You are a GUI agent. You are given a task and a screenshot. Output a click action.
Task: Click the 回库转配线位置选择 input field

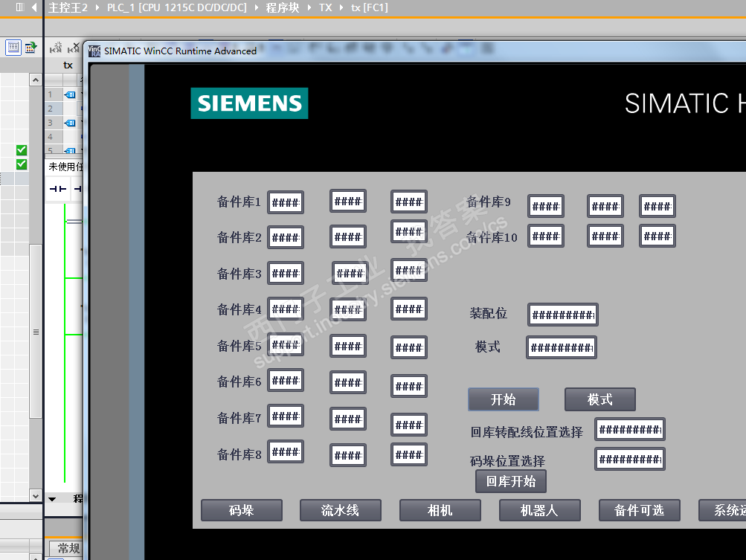(630, 430)
